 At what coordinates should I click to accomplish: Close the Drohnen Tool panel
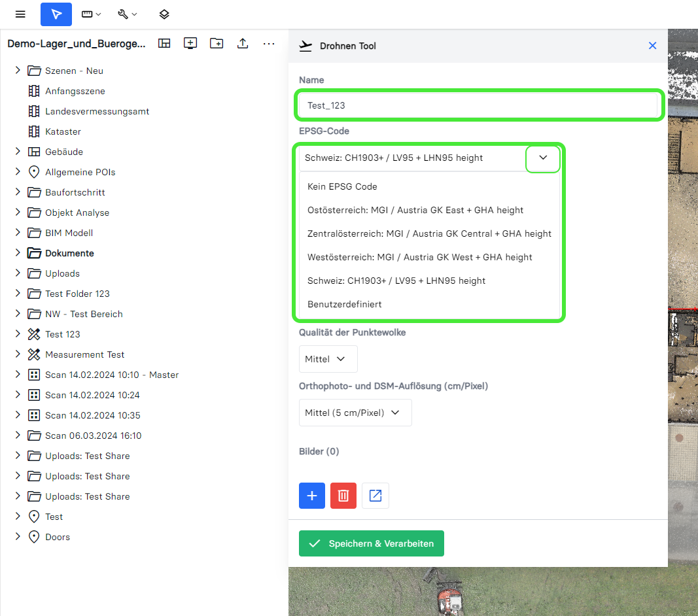point(652,46)
